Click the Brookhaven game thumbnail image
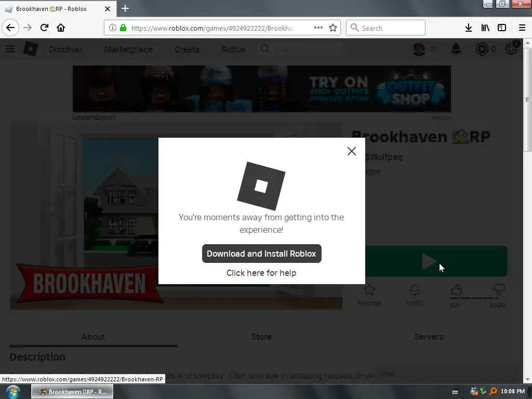The height and width of the screenshot is (399, 532). click(176, 216)
